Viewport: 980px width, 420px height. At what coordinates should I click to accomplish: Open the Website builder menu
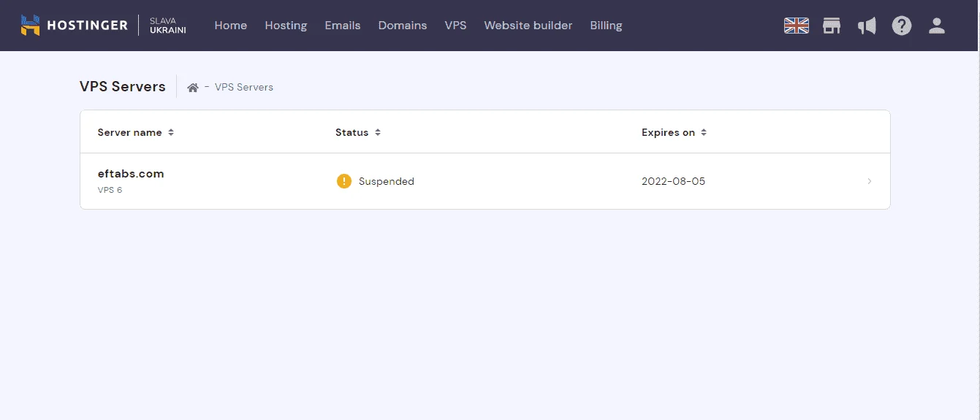(x=528, y=26)
